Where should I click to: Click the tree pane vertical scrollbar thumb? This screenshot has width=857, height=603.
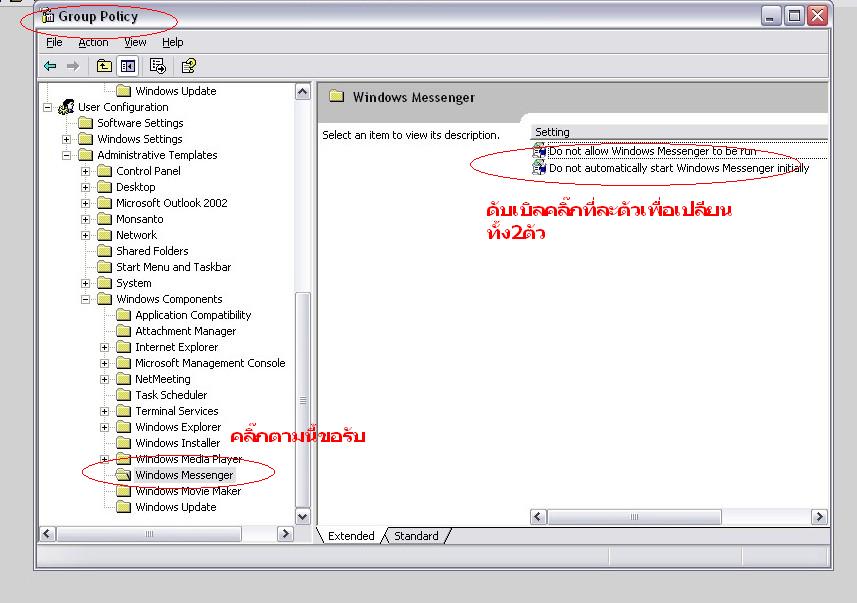[303, 400]
